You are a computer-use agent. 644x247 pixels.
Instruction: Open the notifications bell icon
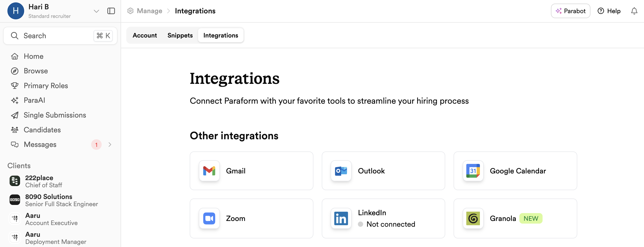coord(634,11)
